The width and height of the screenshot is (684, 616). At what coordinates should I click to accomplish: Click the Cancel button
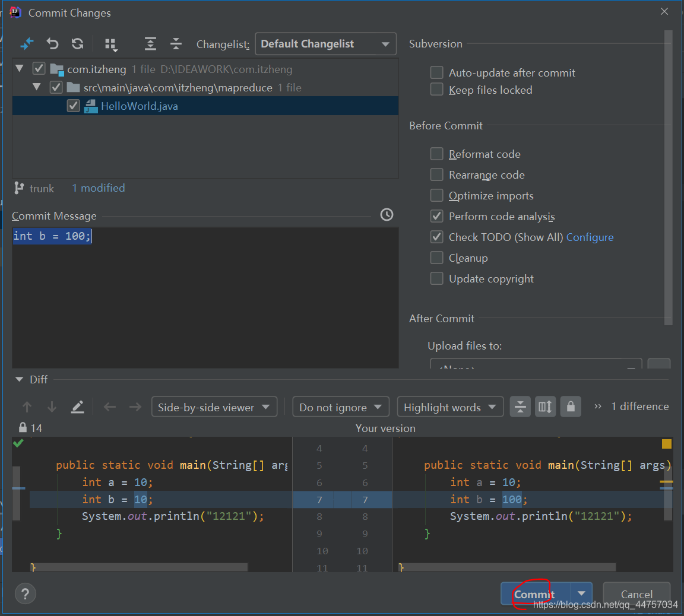[636, 594]
